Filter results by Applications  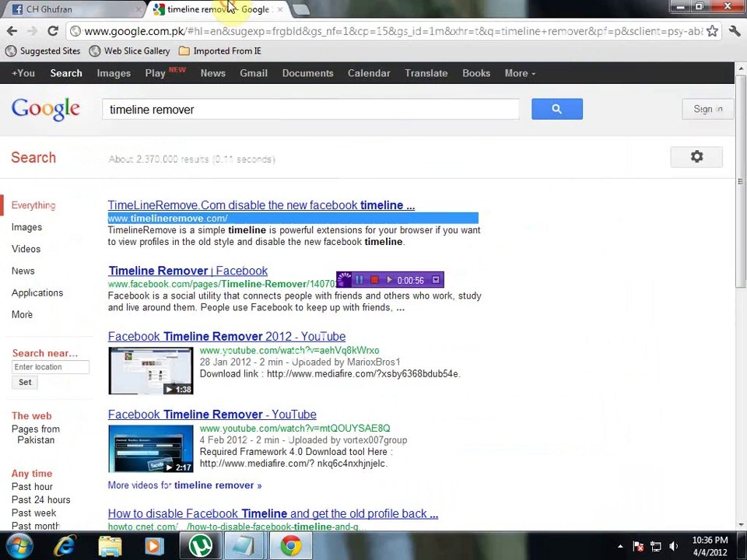click(x=37, y=293)
